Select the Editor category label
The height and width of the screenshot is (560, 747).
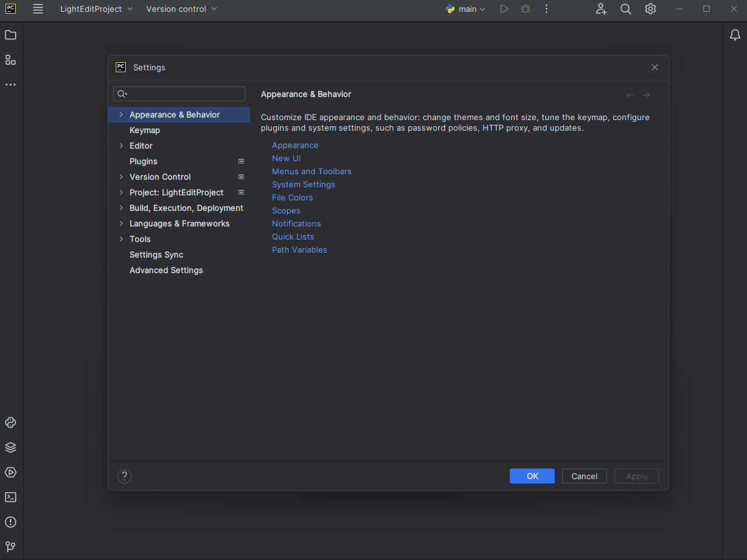pos(141,146)
